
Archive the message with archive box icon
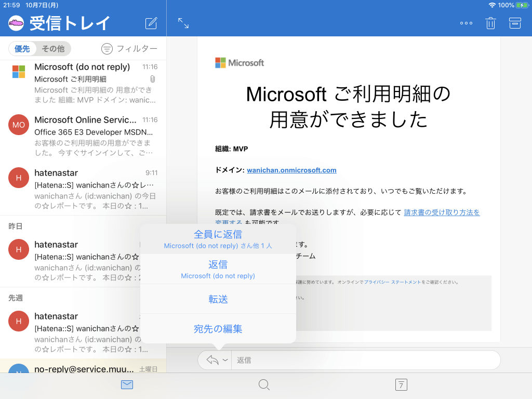click(515, 23)
